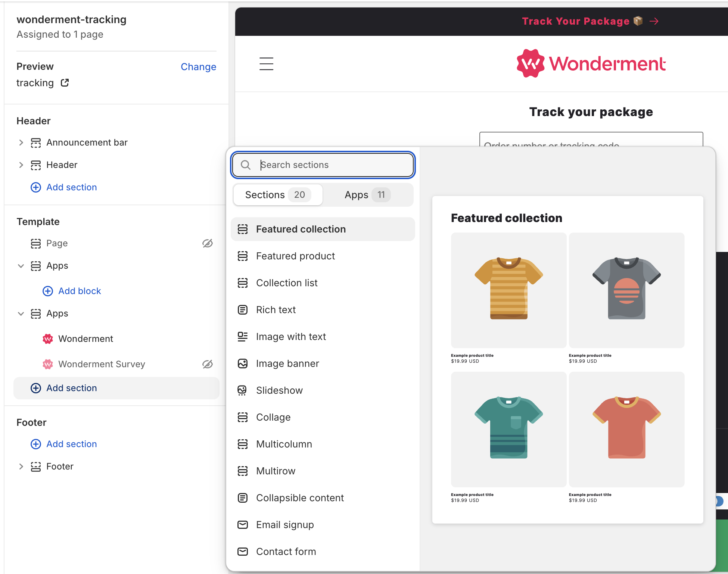Screen dimensions: 728x574
Task: Click the Collapsible content icon
Action: click(243, 498)
